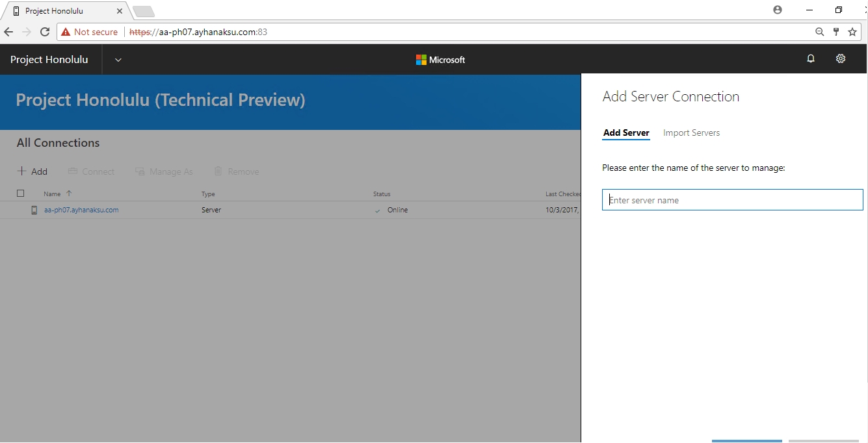Open the Chrome user profile icon
The image size is (868, 443).
pos(778,10)
